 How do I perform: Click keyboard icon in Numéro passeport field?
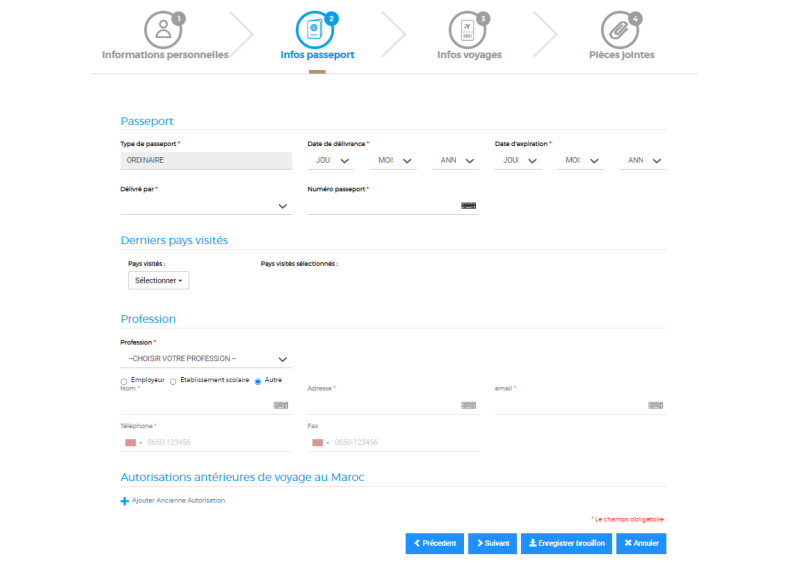(468, 205)
